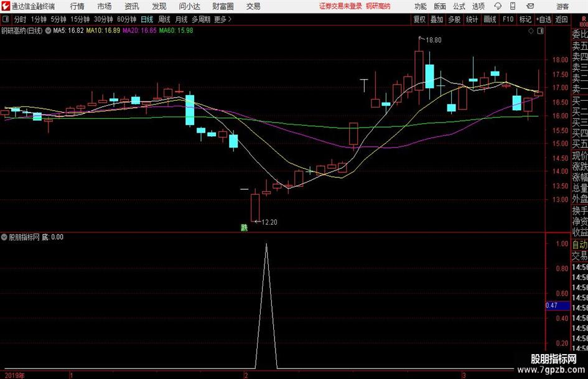Image resolution: width=588 pixels, height=379 pixels.
Task: Click the 底: 0.00 indicator value
Action: [52, 237]
